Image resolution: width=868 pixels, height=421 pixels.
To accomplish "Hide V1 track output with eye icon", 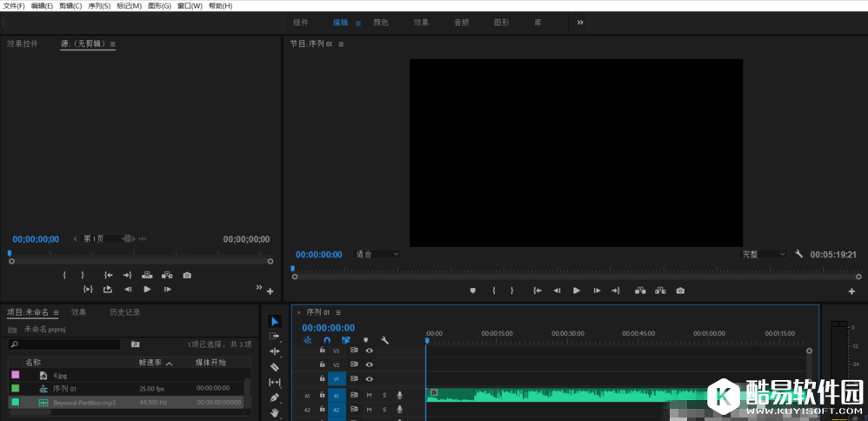I will [369, 379].
